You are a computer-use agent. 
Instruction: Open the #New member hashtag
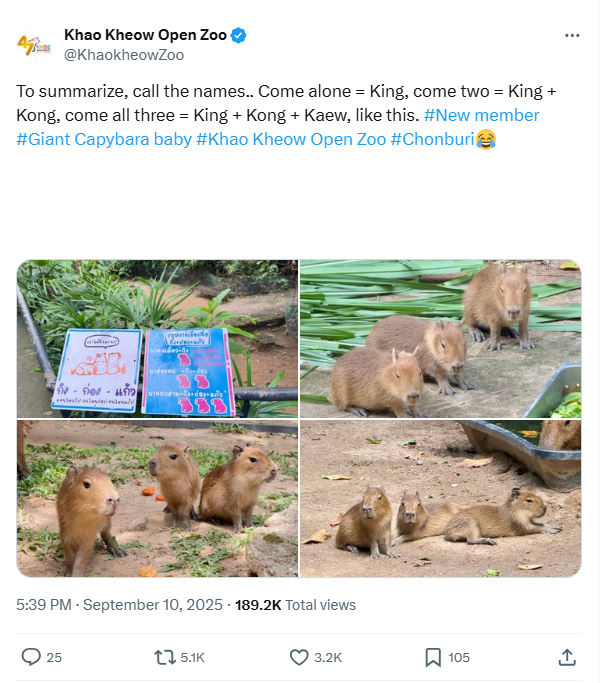(x=481, y=115)
